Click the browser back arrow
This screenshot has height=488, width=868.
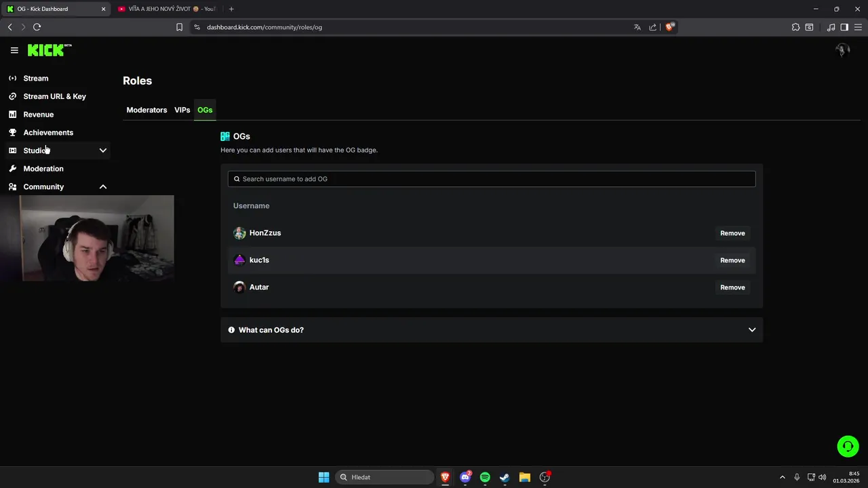[x=10, y=27]
